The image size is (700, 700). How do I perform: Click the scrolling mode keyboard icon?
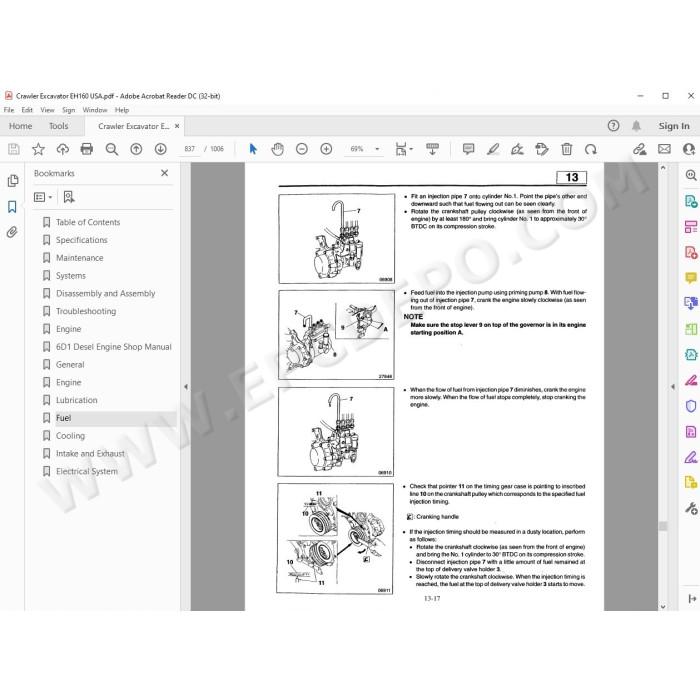432,149
